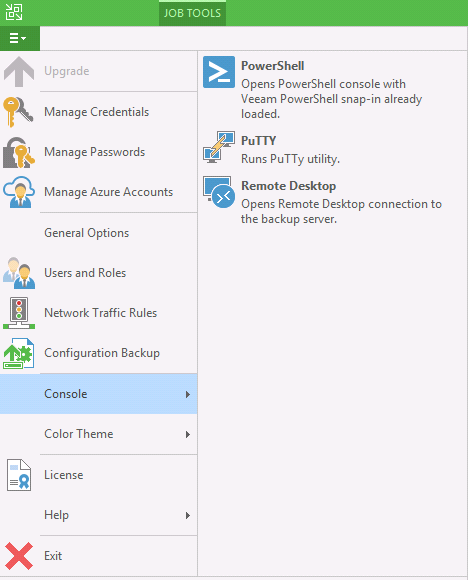Viewport: 468px width, 580px height.
Task: Open General Options menu entry
Action: pos(98,233)
